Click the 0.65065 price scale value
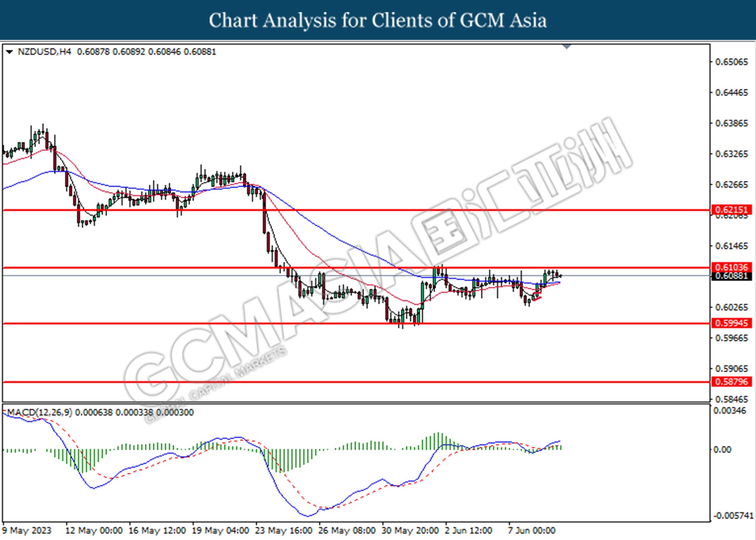The width and height of the screenshot is (756, 540). 731,62
